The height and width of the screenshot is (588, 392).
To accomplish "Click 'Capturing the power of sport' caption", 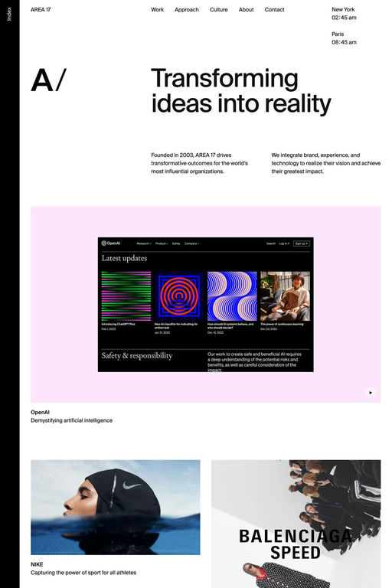I will [83, 573].
